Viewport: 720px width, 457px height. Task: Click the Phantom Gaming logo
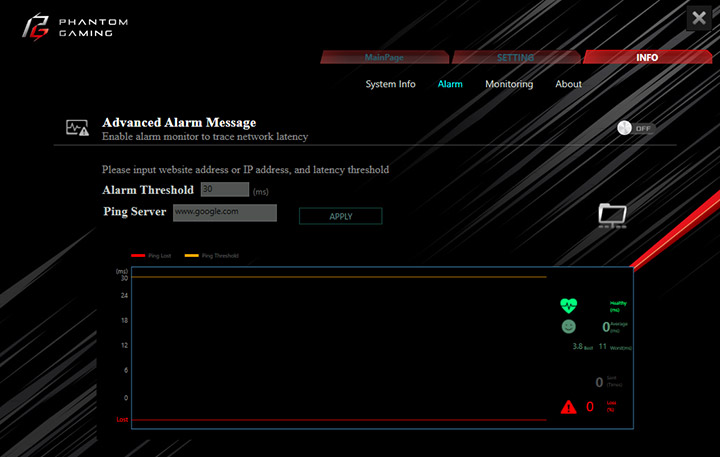75,27
